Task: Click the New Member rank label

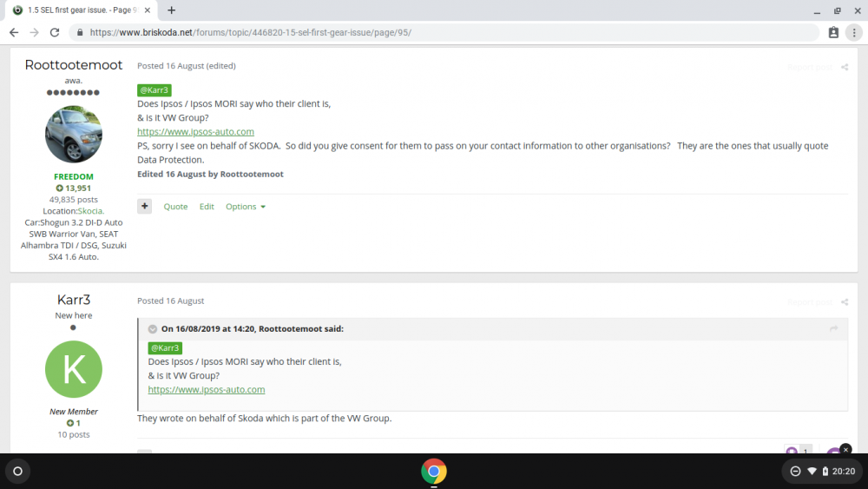Action: pyautogui.click(x=74, y=412)
